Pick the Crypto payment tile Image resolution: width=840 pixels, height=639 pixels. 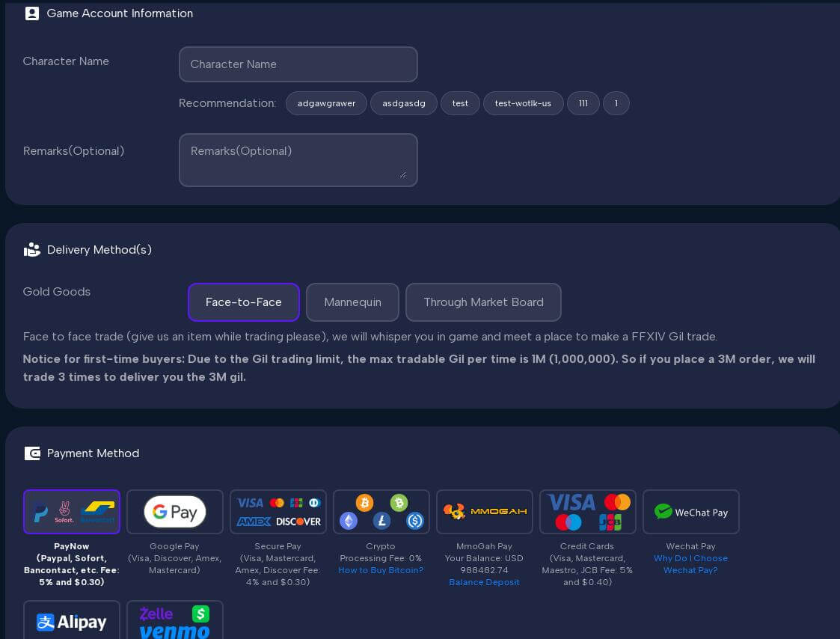coord(381,512)
